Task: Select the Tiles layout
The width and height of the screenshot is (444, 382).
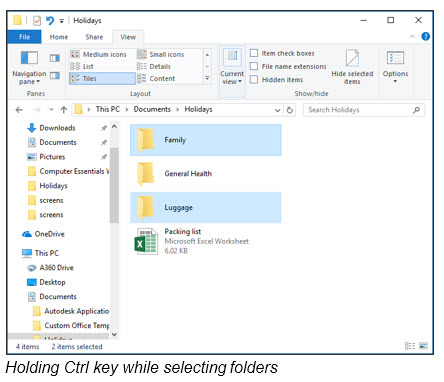Action: pyautogui.click(x=102, y=79)
